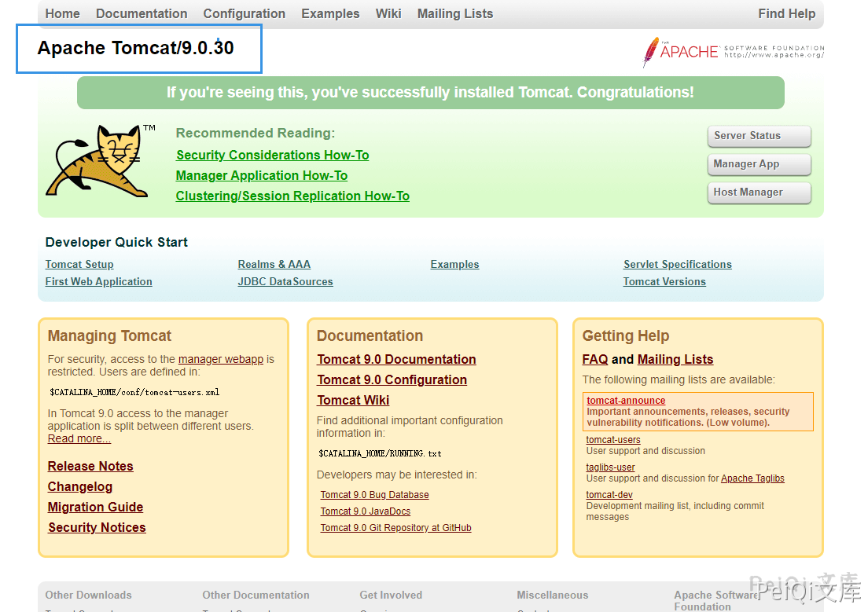Open Mailing Lists in the top navigation
This screenshot has height=612, width=868.
455,14
